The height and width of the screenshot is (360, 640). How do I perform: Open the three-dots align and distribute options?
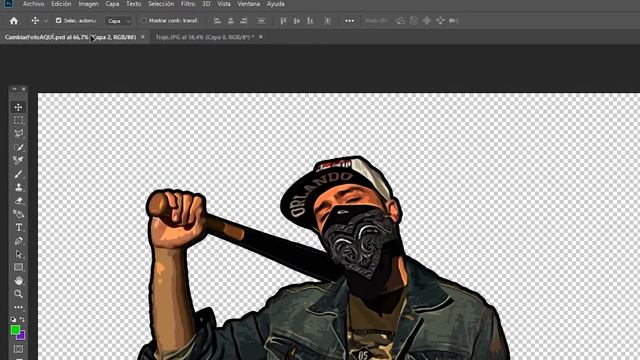349,20
